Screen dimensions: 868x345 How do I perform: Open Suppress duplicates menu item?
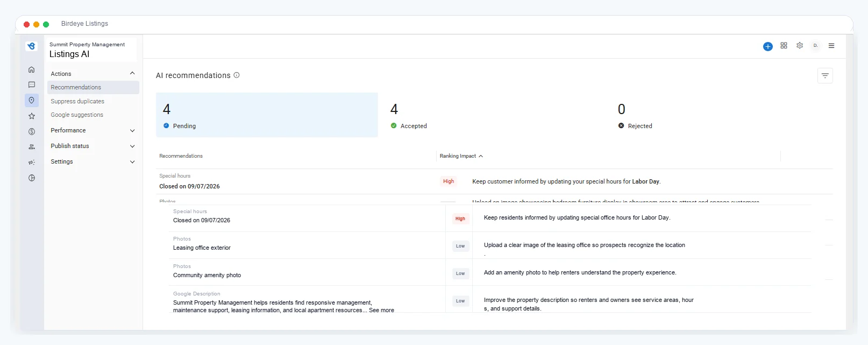point(77,101)
